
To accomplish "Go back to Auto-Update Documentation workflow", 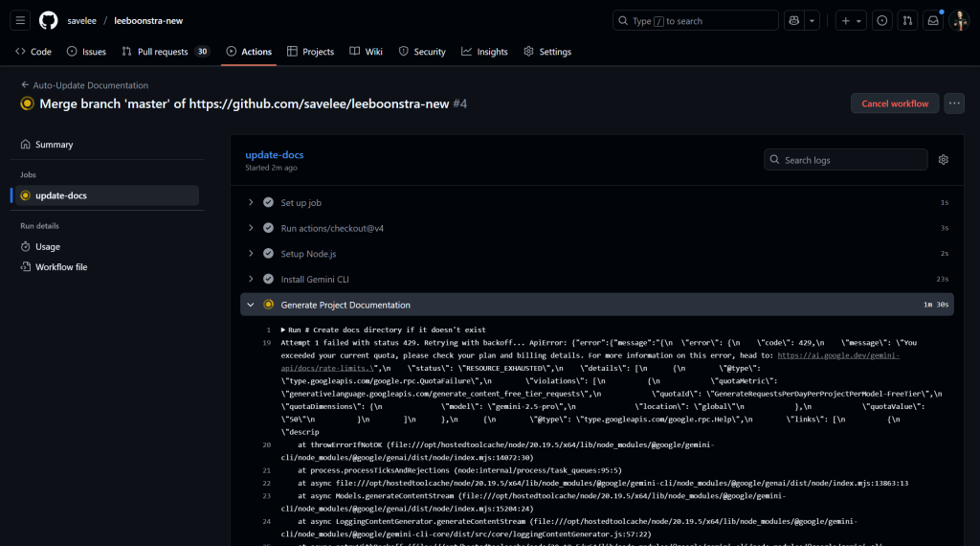I will [x=84, y=85].
